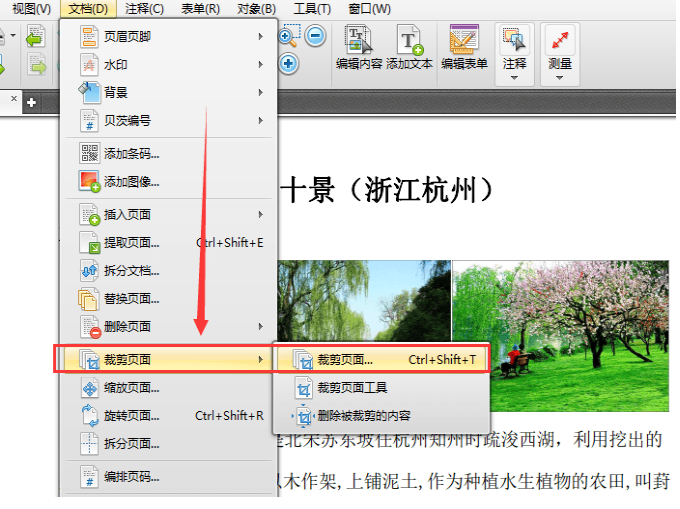Expand the 页眉页脚 submenu arrow
680x509 pixels.
pyautogui.click(x=261, y=36)
